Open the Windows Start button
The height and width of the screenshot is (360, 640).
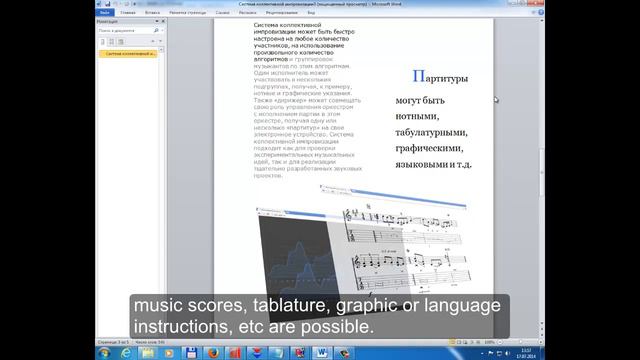point(104,353)
